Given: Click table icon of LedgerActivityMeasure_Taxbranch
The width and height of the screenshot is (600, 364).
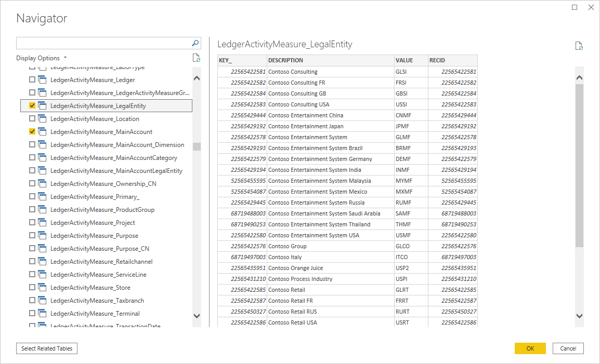Looking at the screenshot, I should (42, 301).
